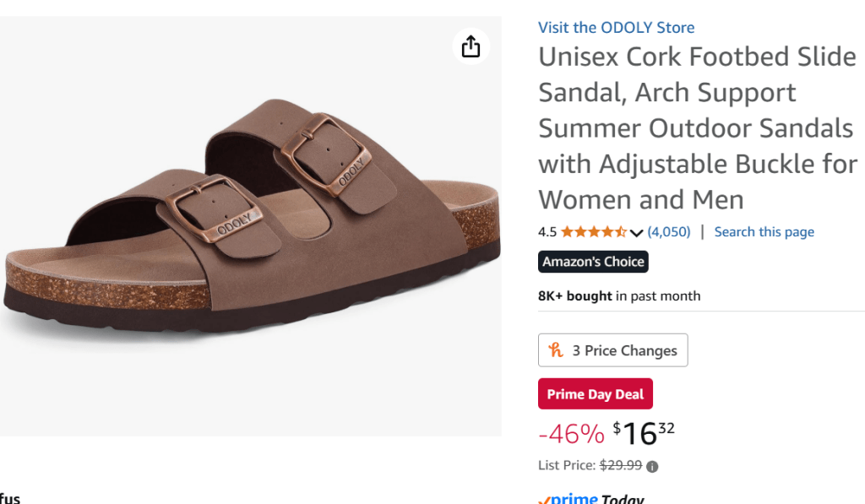This screenshot has width=865, height=504.
Task: Click the crossed-out $29.99 list price
Action: [620, 465]
